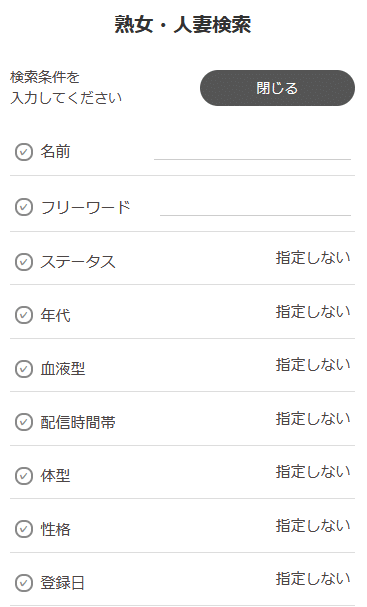The image size is (367, 607).
Task: Click the check icon beside フリーワード
Action: (24, 207)
